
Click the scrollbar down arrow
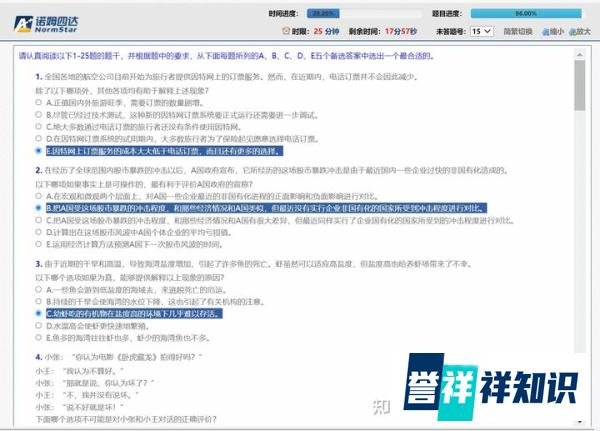[x=580, y=421]
